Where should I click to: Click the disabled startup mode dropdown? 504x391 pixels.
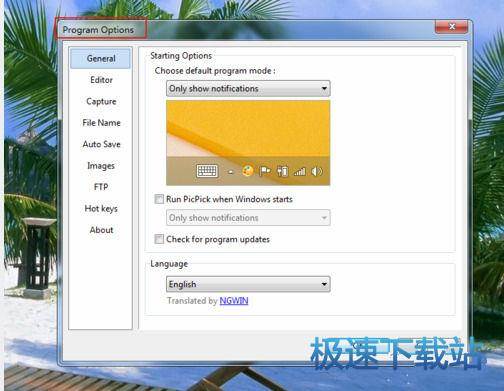click(248, 218)
